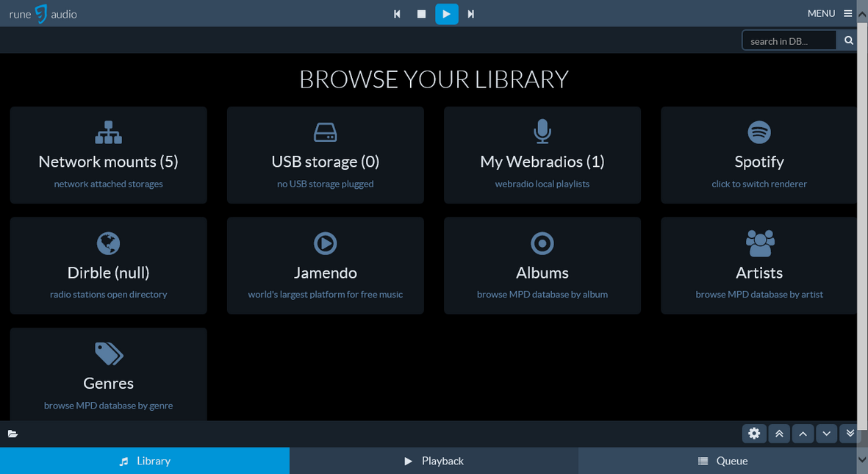Click the BROWSE YOUR LIBRARY heading
Image resolution: width=868 pixels, height=474 pixels.
coord(434,79)
